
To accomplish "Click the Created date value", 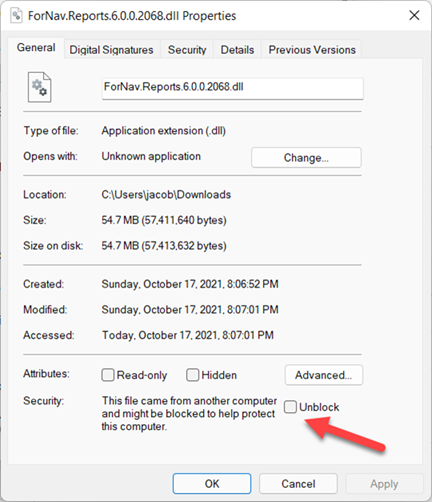I will [190, 284].
